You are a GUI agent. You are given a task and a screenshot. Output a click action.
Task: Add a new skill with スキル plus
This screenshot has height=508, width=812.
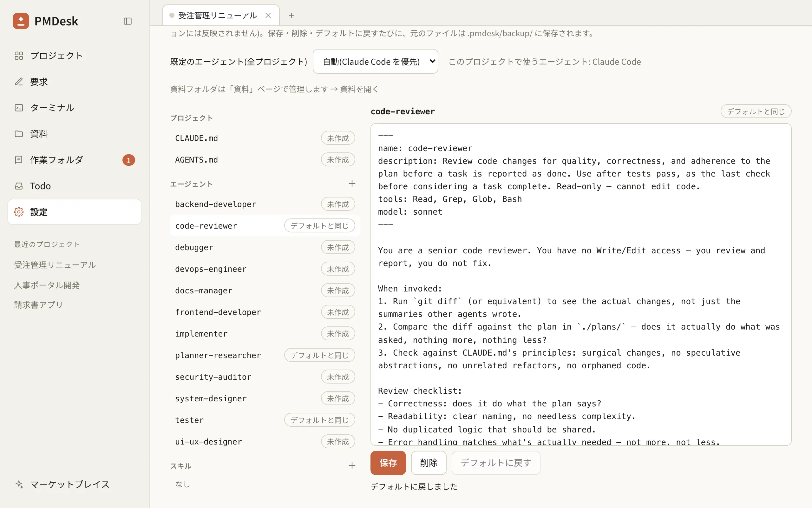[x=352, y=465]
